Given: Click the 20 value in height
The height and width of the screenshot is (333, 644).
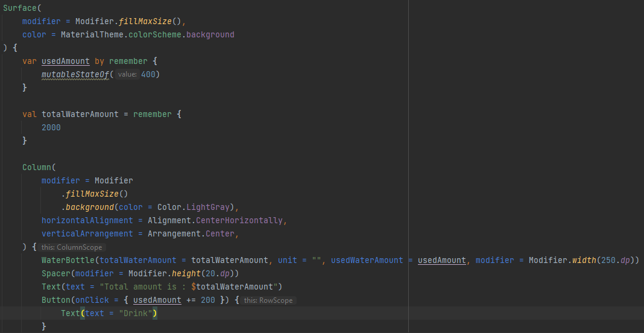Looking at the screenshot, I should coord(210,273).
